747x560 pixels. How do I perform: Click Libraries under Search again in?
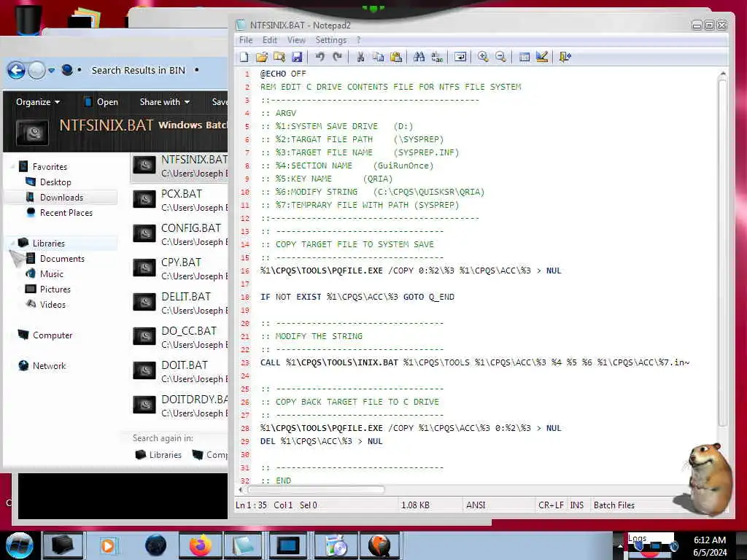pos(158,455)
